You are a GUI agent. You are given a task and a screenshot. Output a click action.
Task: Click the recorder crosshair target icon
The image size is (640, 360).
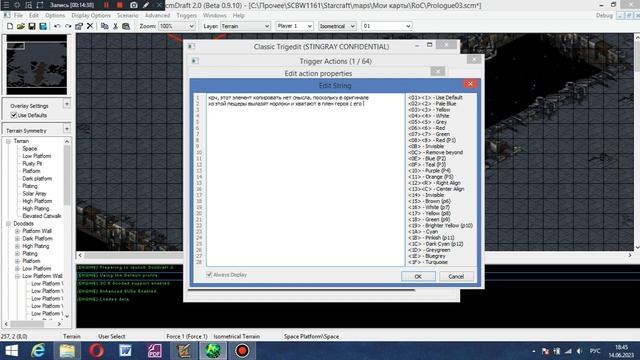pos(17,5)
